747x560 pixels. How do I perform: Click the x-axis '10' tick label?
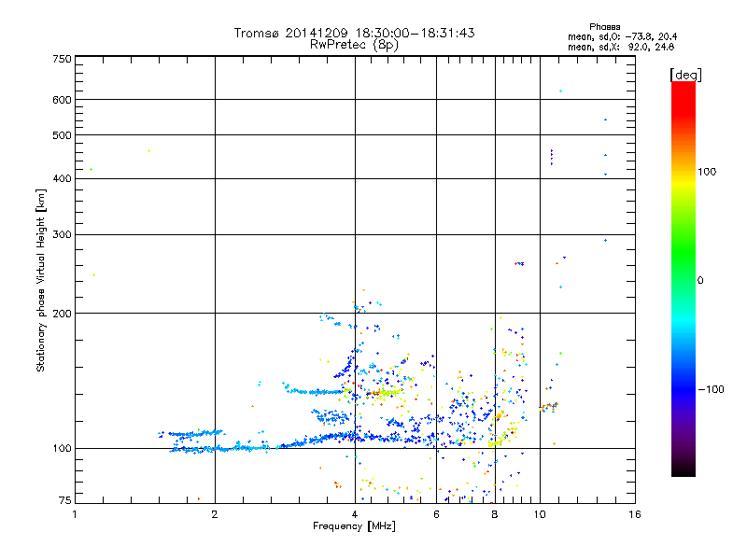(x=540, y=514)
